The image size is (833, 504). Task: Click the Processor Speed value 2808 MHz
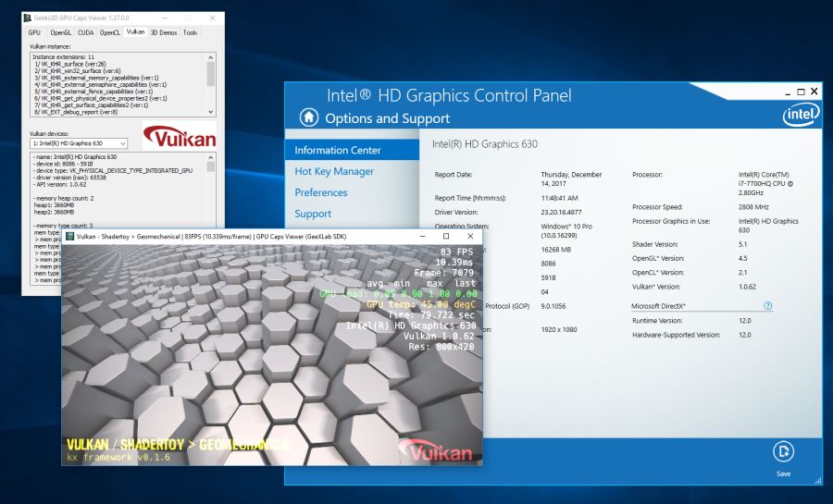(x=753, y=207)
